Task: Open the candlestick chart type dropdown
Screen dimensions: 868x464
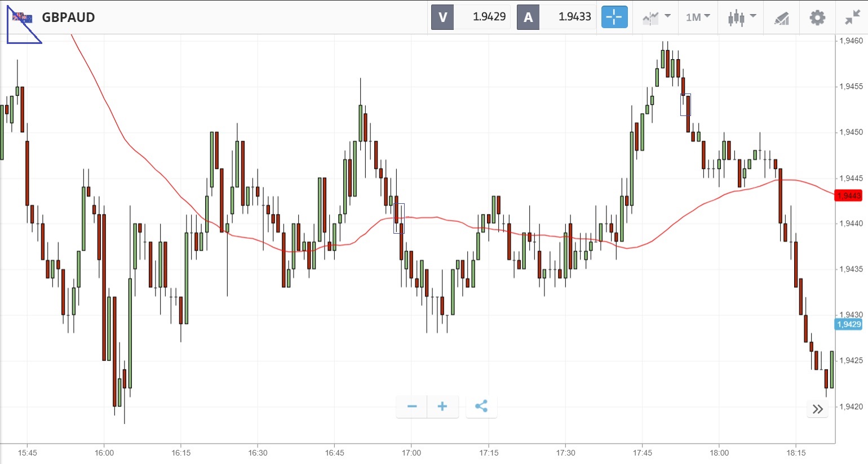Action: pos(741,17)
